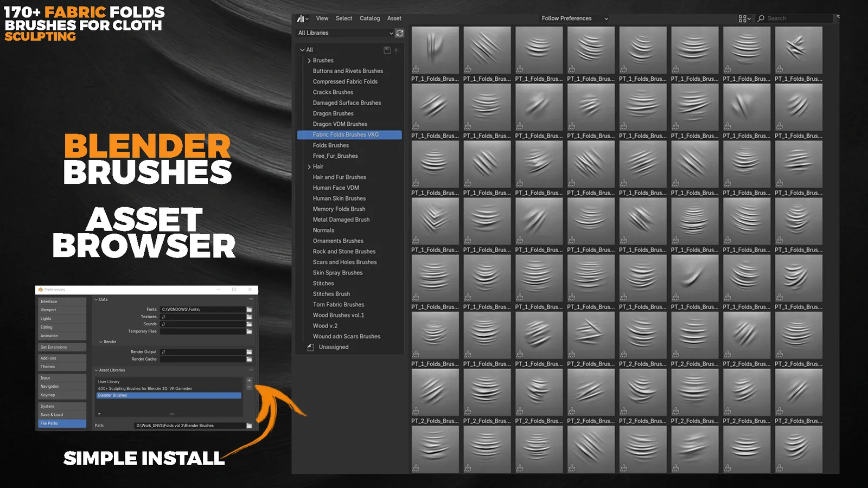Click the folder icon beside Render Output
The image size is (868, 488).
pos(249,352)
